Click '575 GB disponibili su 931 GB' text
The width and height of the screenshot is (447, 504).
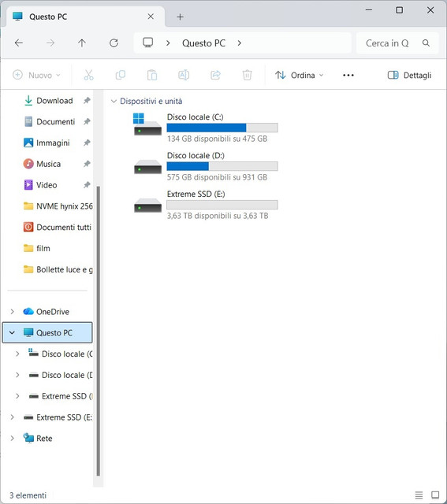click(x=218, y=177)
